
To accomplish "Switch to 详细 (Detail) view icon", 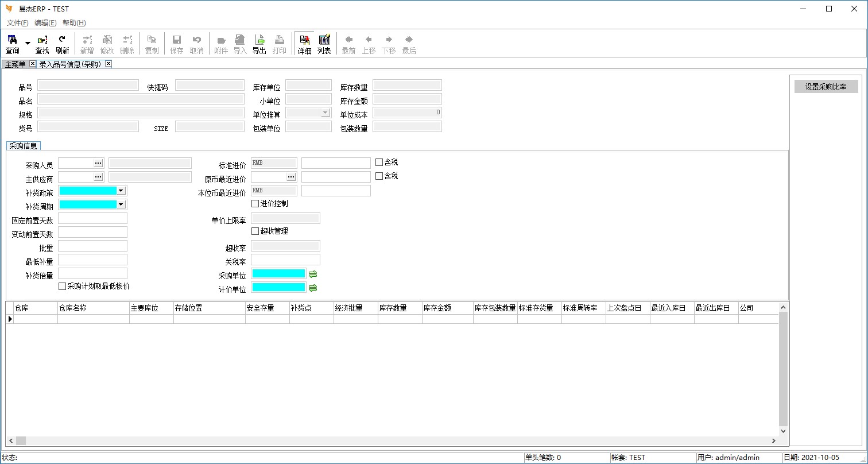I will tap(304, 44).
